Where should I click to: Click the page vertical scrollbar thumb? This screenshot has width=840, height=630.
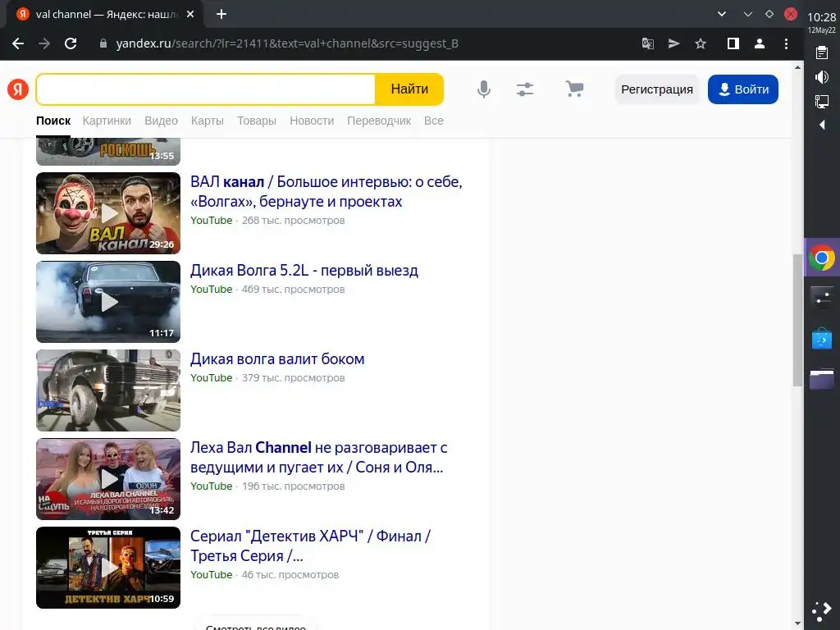click(797, 320)
